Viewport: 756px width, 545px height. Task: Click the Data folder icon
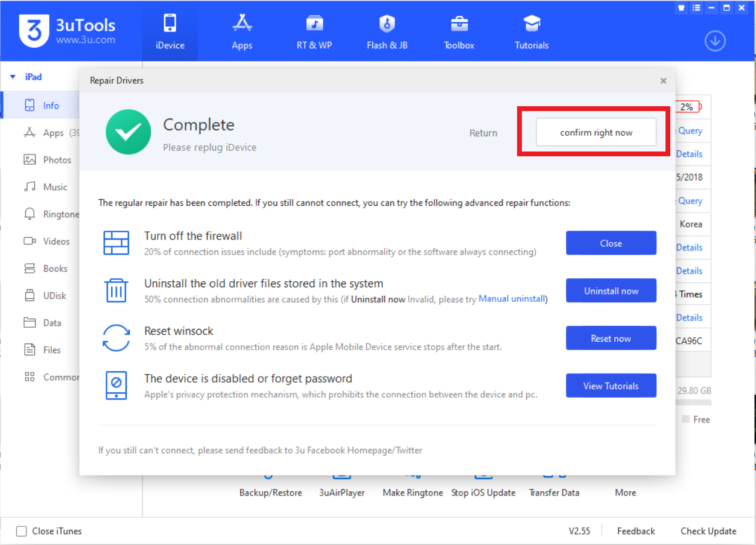(30, 323)
